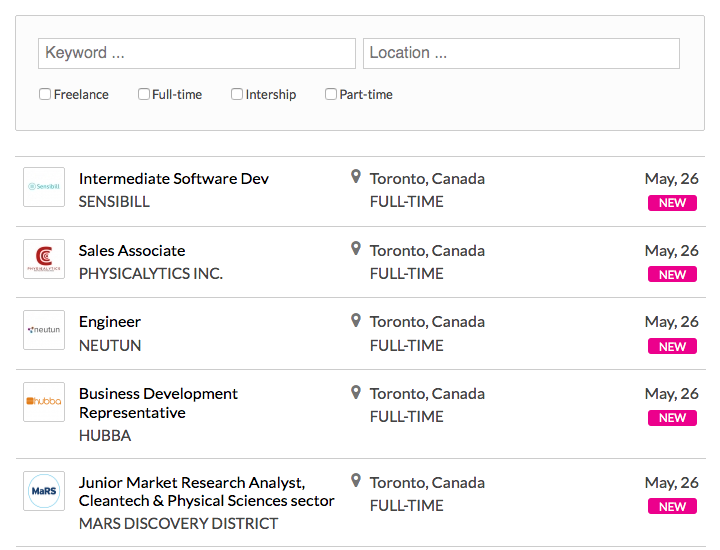
Task: Click Toronto, Canada in Physicalytics row
Action: tap(427, 251)
